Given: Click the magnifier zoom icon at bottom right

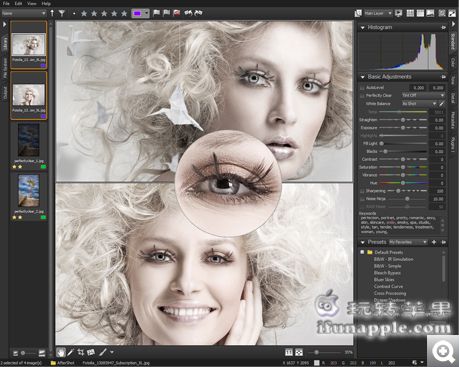Looking at the screenshot, I should [x=443, y=352].
